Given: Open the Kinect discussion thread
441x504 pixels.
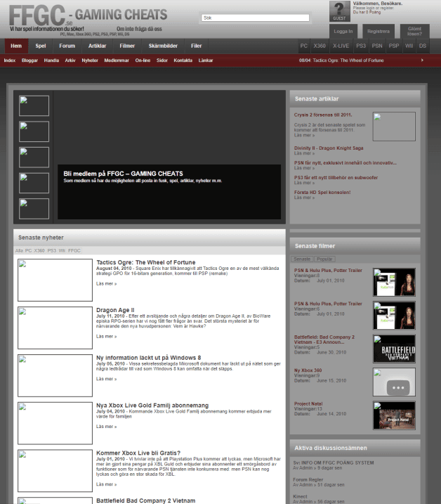Looking at the screenshot, I should [300, 496].
